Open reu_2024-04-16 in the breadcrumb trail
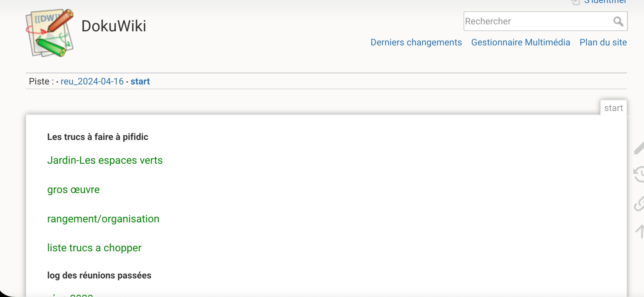Viewport: 644px width, 297px height. pos(92,81)
